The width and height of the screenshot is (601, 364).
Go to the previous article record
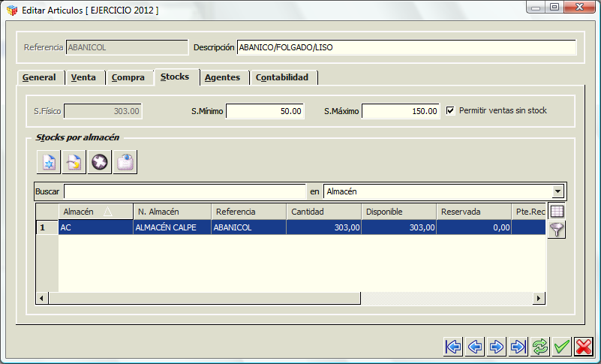[x=475, y=347]
